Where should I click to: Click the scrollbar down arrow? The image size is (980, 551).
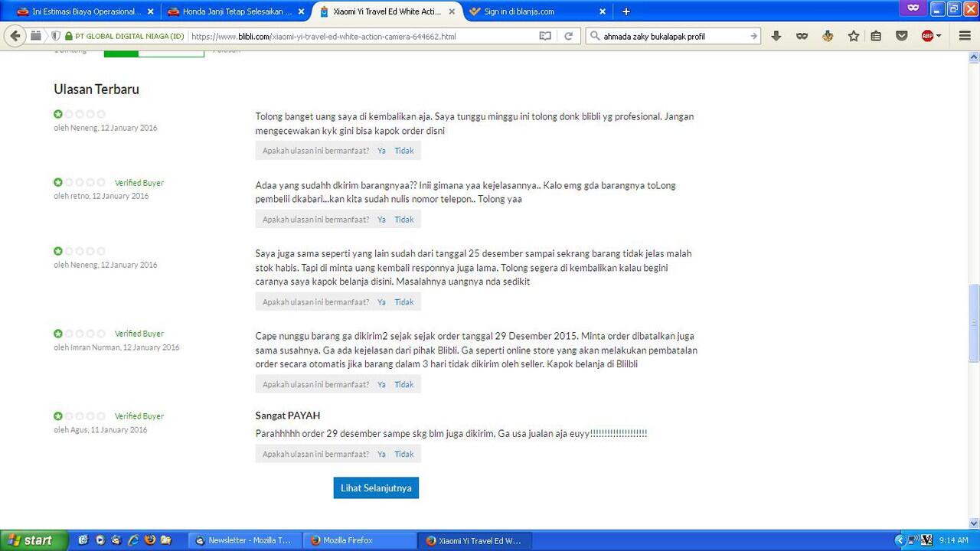point(974,523)
